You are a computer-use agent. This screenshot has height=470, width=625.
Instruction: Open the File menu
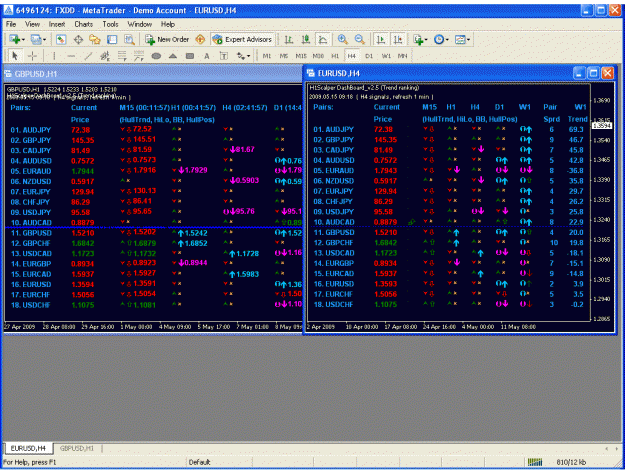(x=11, y=24)
